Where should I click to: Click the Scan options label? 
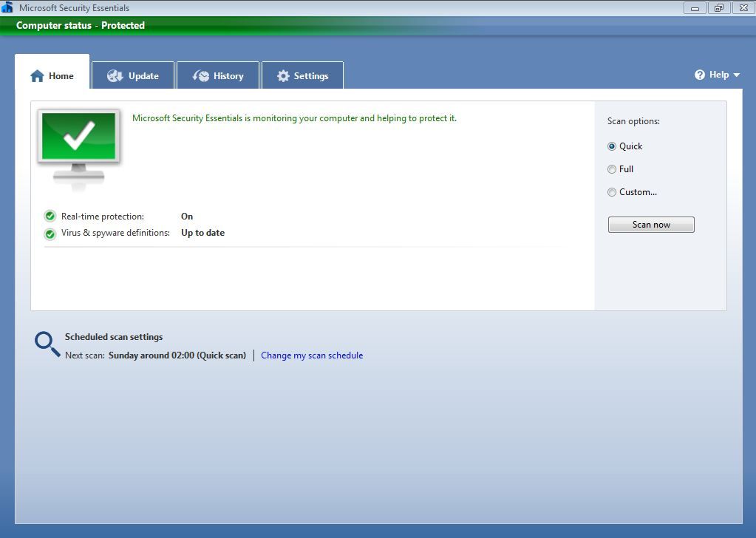click(x=633, y=121)
